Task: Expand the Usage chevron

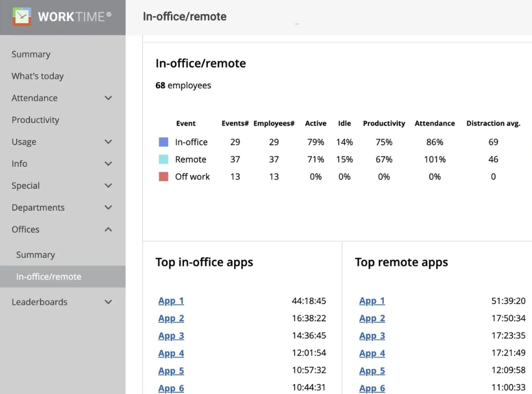Action: 108,142
